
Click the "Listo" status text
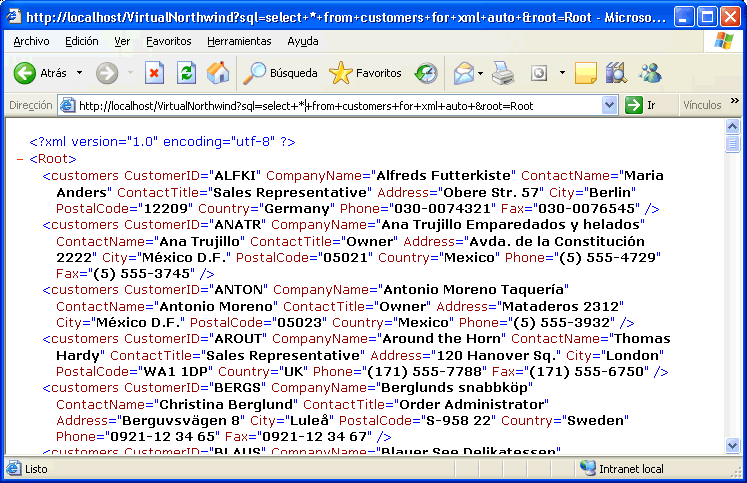[x=36, y=469]
